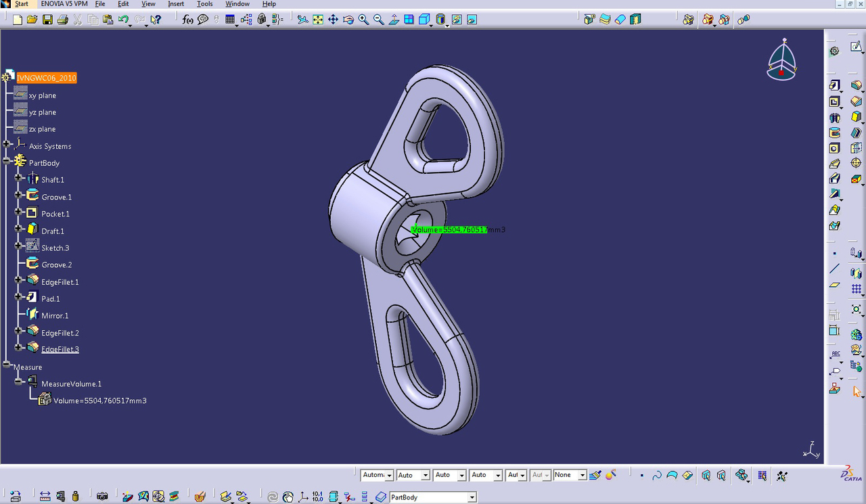Image resolution: width=866 pixels, height=504 pixels.
Task: Select the root part node in tree
Action: (x=47, y=78)
